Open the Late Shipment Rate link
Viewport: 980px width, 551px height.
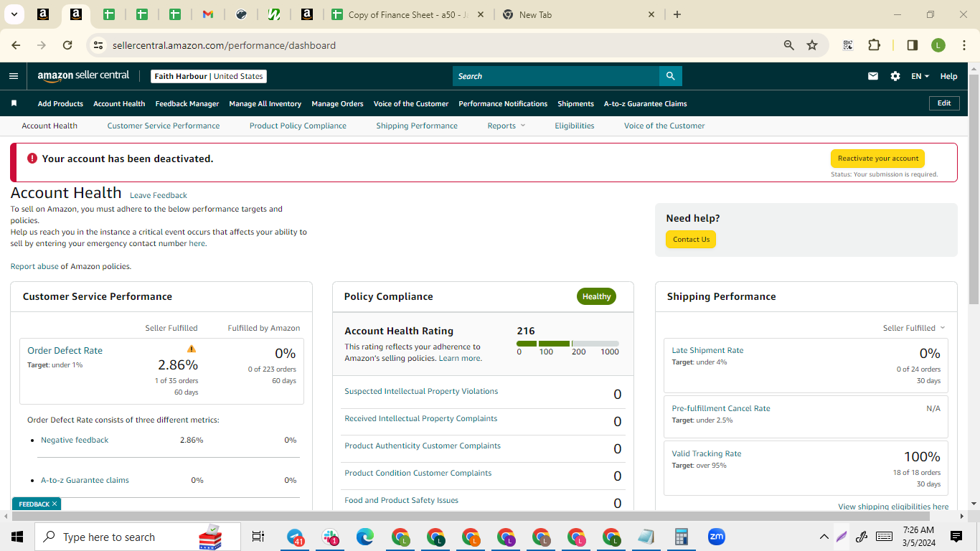707,350
